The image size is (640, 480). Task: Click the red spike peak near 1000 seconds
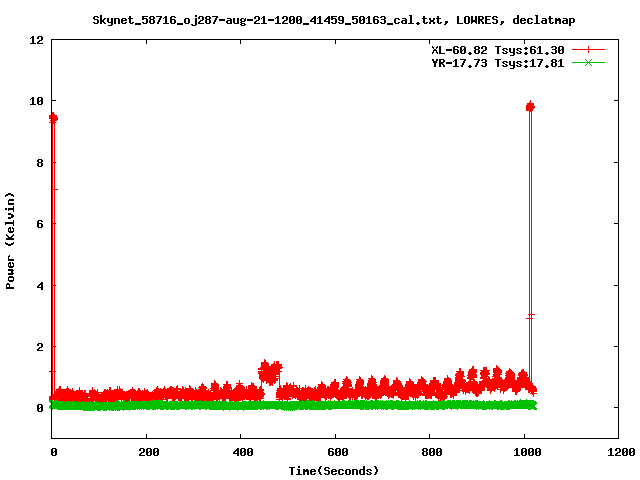530,107
